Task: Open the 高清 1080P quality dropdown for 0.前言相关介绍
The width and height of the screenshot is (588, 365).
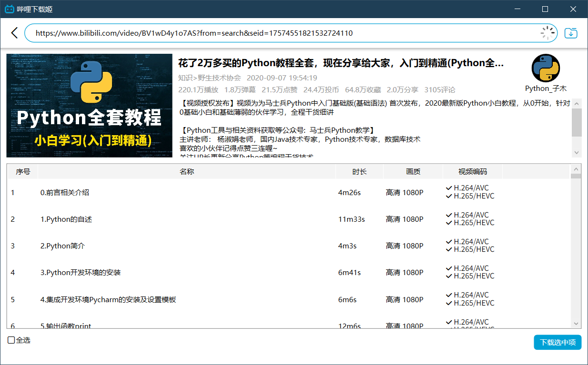Action: click(x=405, y=193)
